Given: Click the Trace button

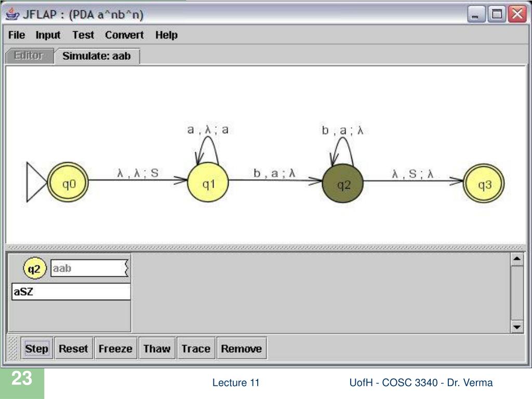Looking at the screenshot, I should pos(196,349).
